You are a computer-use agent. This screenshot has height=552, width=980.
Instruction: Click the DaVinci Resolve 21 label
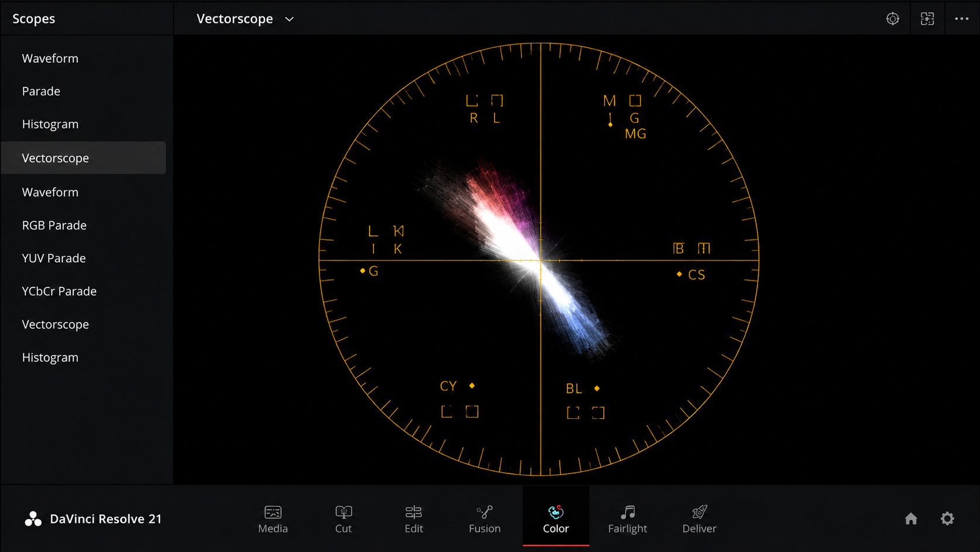click(x=106, y=519)
